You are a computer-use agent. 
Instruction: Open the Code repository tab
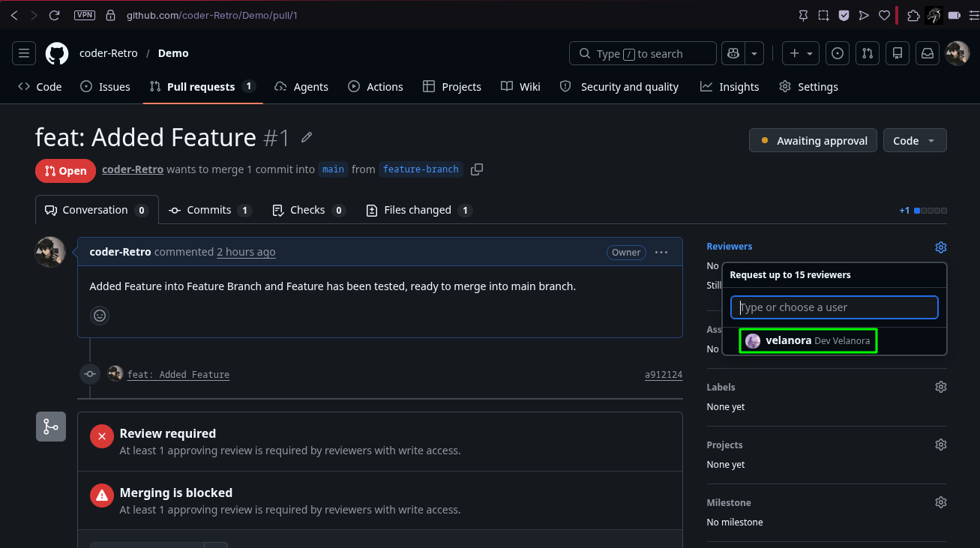40,87
